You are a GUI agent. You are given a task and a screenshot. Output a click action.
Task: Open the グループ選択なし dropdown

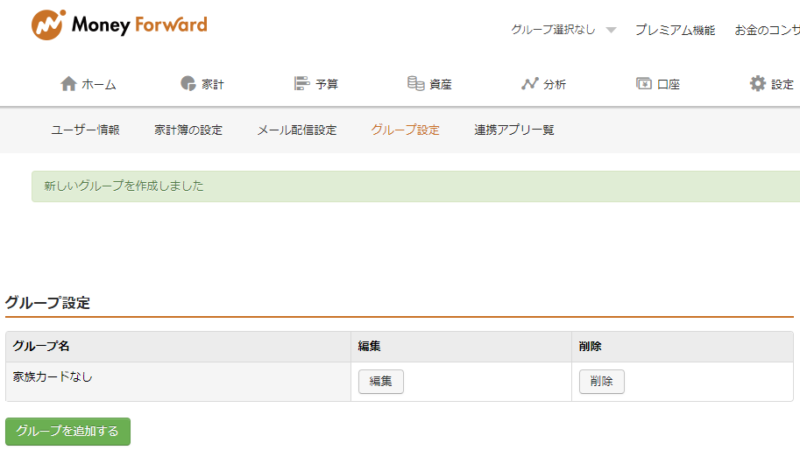(563, 30)
